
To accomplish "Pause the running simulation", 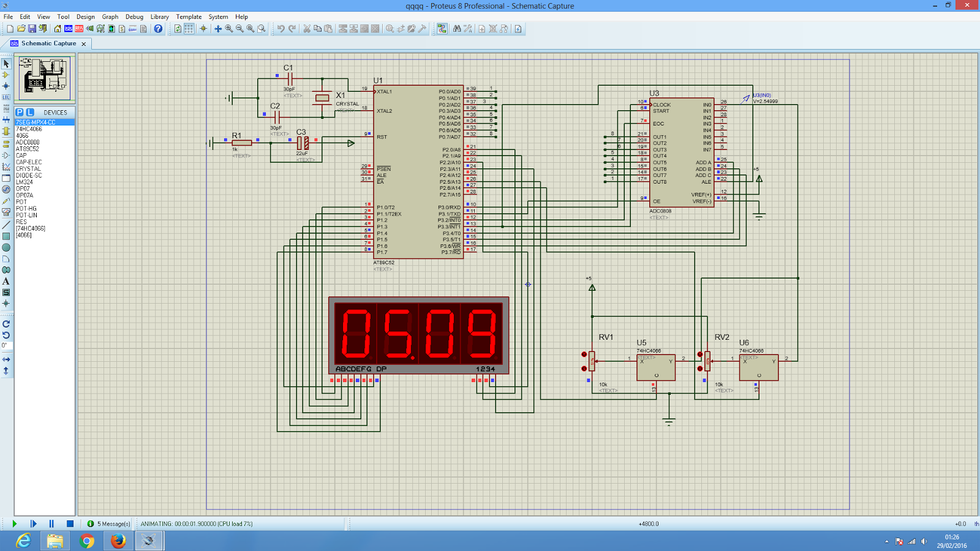I will tap(51, 523).
